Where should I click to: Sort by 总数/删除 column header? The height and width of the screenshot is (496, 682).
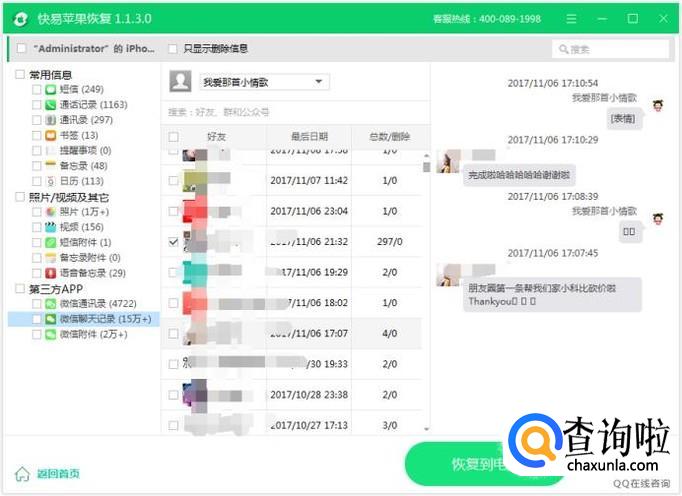(389, 137)
